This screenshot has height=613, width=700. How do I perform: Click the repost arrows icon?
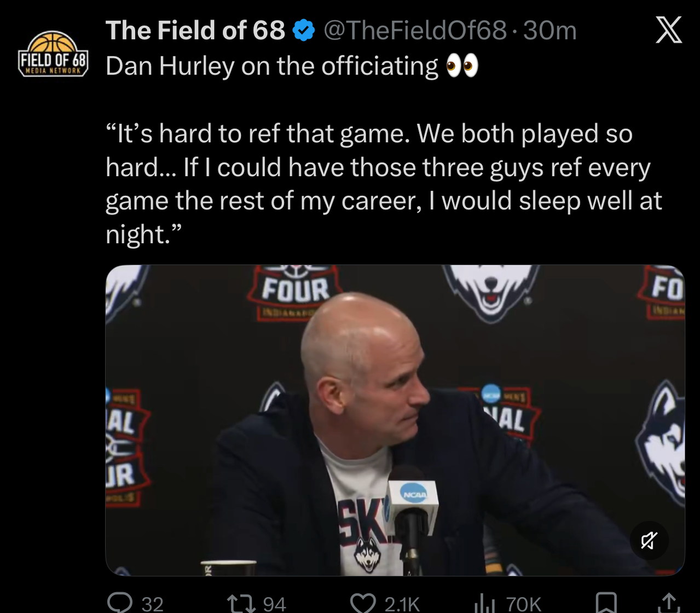click(241, 603)
